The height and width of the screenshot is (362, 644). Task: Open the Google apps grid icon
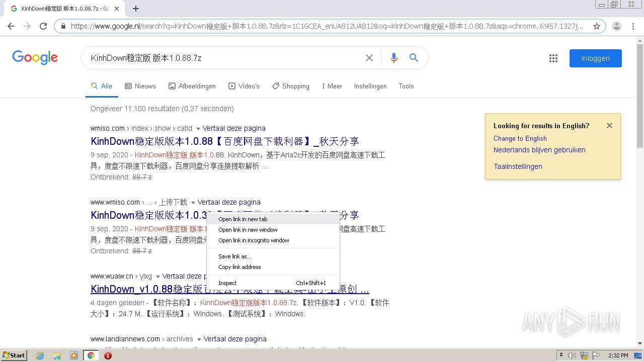click(553, 58)
